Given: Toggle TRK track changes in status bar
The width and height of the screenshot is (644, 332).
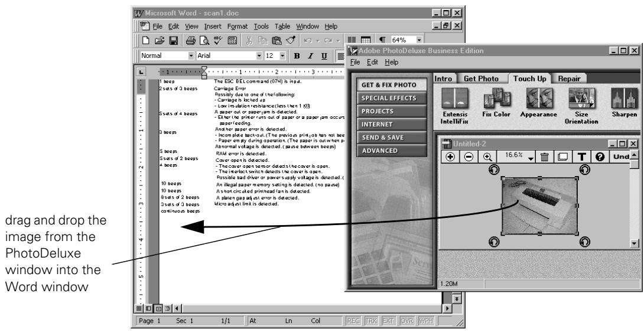Looking at the screenshot, I should (x=371, y=321).
